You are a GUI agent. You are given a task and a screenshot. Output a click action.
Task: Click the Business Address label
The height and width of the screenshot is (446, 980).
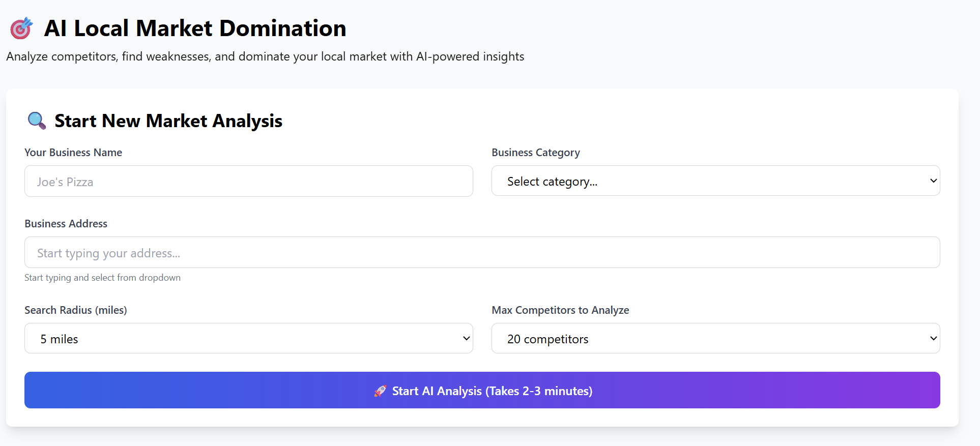coord(66,224)
